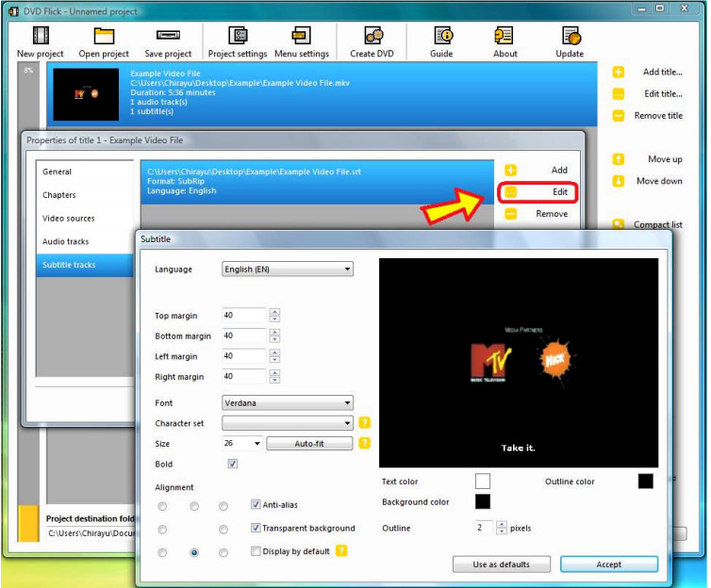
Task: Select top-right alignment radio button
Action: click(223, 506)
